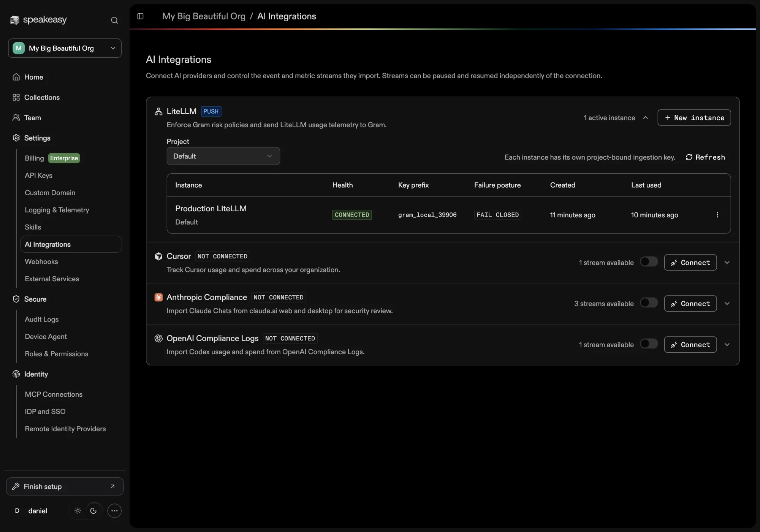The width and height of the screenshot is (760, 532).
Task: Open the My Big Beautiful Org switcher
Action: pyautogui.click(x=65, y=48)
